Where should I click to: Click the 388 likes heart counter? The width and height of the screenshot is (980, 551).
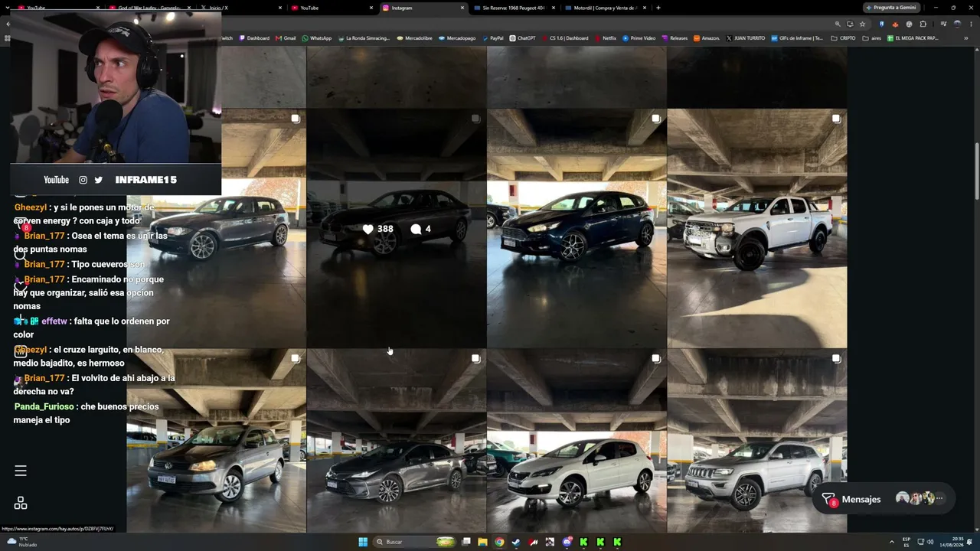click(x=377, y=229)
